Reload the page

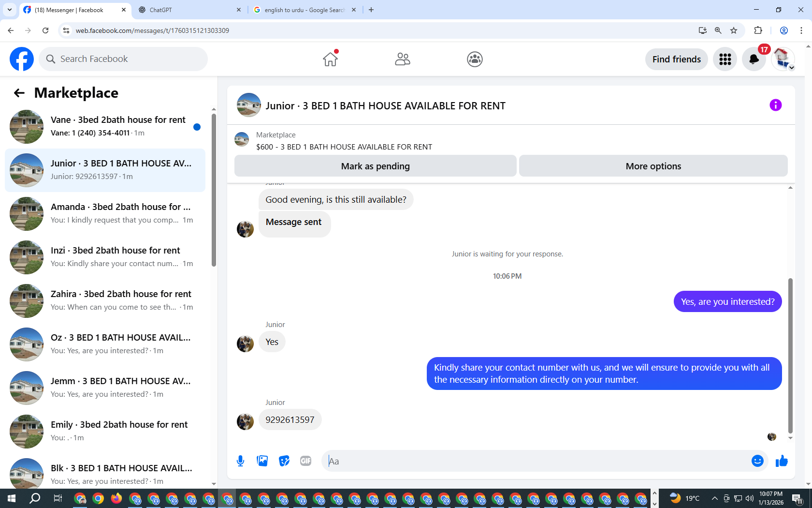[x=45, y=30]
